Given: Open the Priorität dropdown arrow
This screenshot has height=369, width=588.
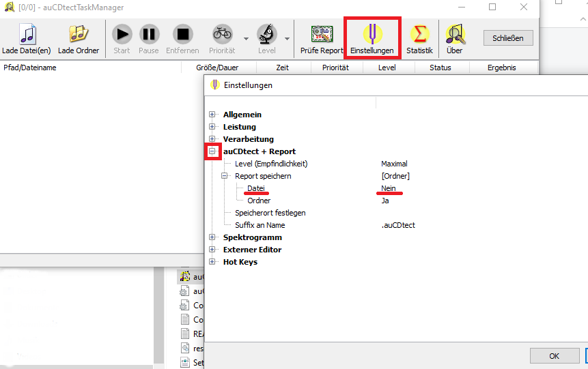Looking at the screenshot, I should (x=246, y=39).
